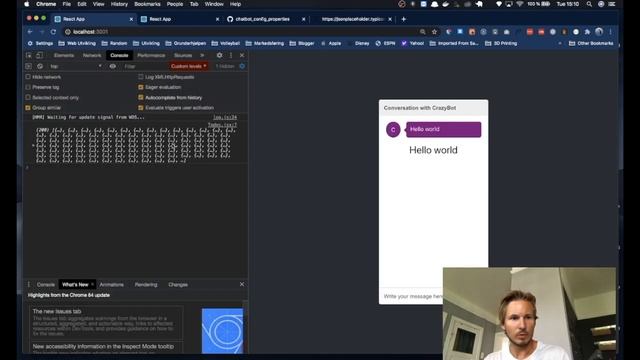The width and height of the screenshot is (640, 360).
Task: Enable Log XMLHttpRequests checkbox
Action: click(141, 77)
